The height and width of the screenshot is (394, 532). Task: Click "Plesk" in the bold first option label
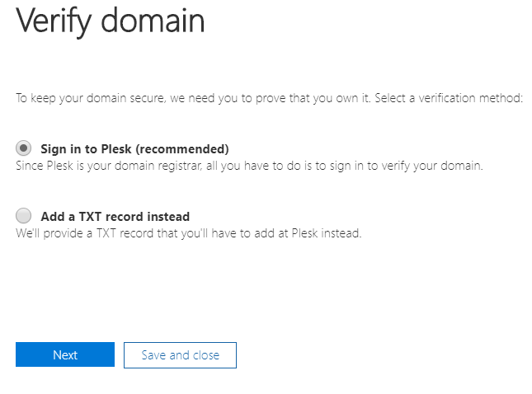pos(115,149)
